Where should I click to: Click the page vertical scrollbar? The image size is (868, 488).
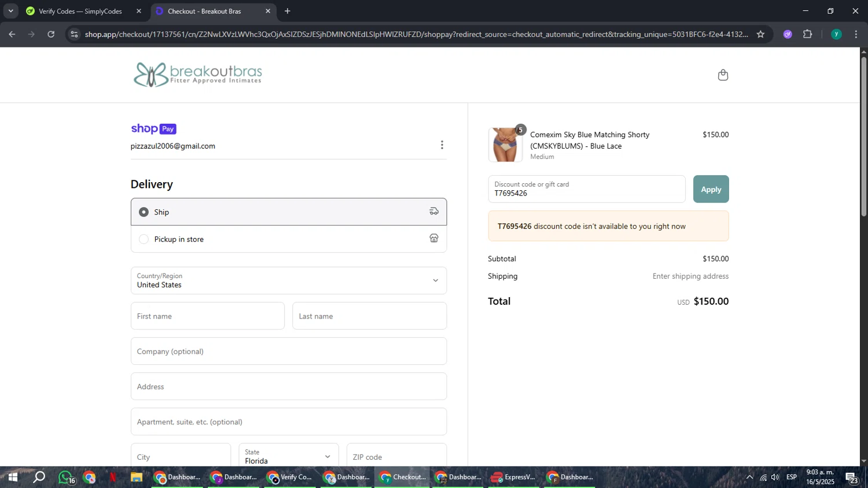click(863, 136)
